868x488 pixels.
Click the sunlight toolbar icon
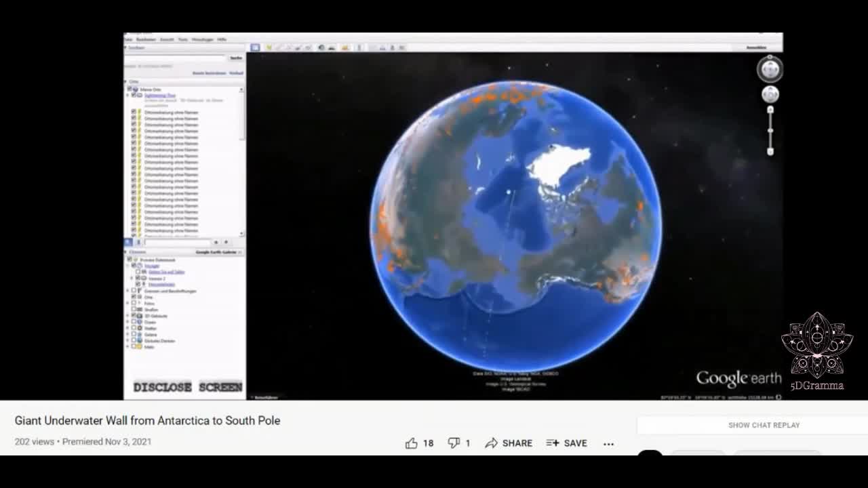point(331,47)
